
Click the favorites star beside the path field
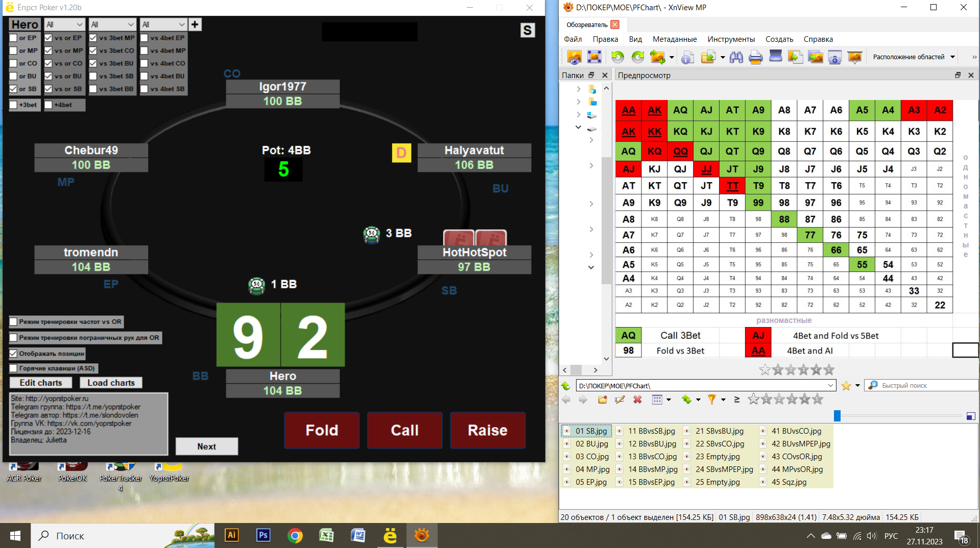pyautogui.click(x=846, y=386)
